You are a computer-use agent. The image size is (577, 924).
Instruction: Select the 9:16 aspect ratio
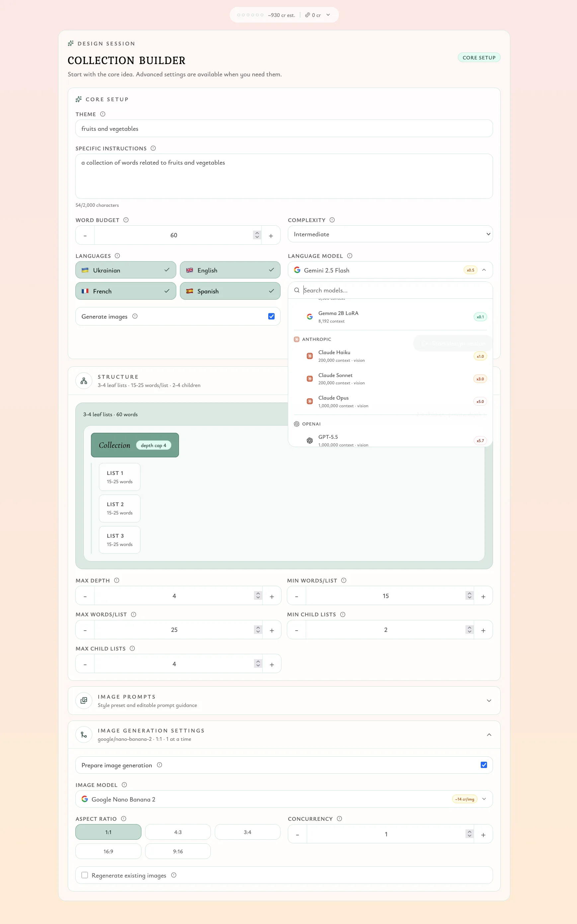pos(178,851)
